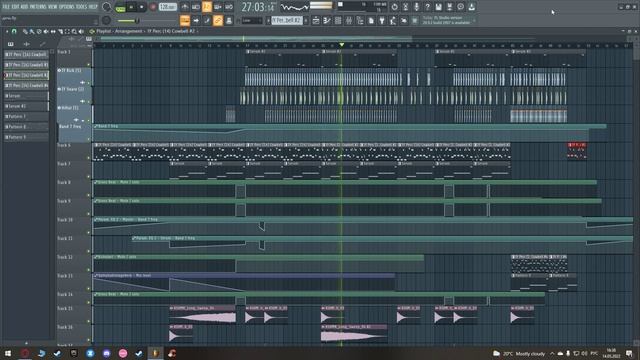Open the TOOLS menu
Screen dimensions: 640x360
(x=82, y=7)
